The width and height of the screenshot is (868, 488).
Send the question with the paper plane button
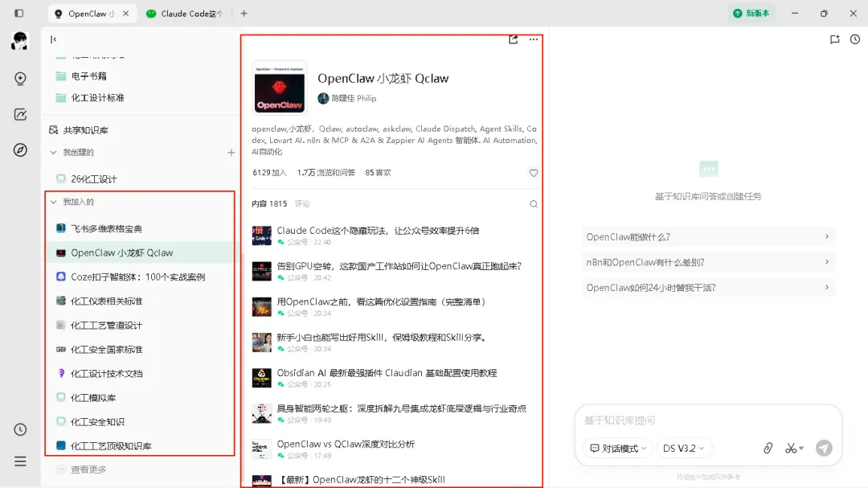(x=824, y=448)
